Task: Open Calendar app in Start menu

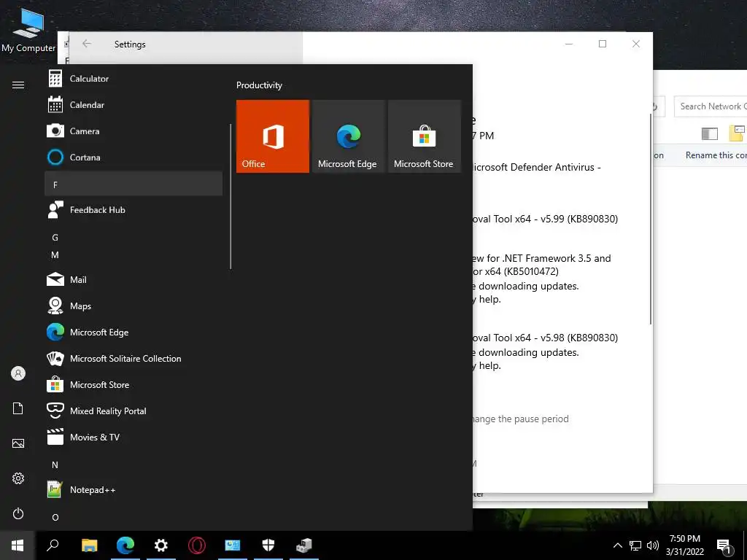Action: coord(133,105)
